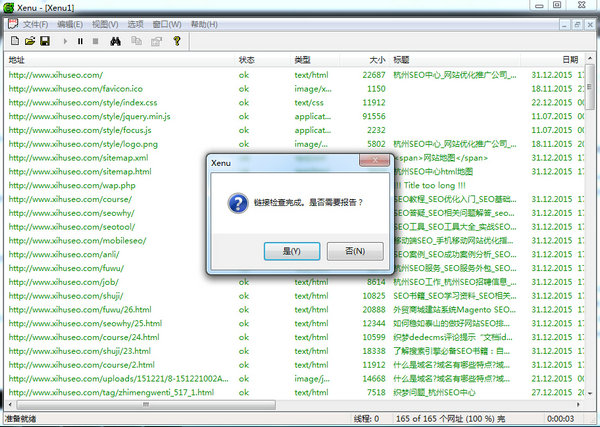This screenshot has height=427, width=600.
Task: Select the style/jquery.min.js URL row
Action: tap(295, 116)
